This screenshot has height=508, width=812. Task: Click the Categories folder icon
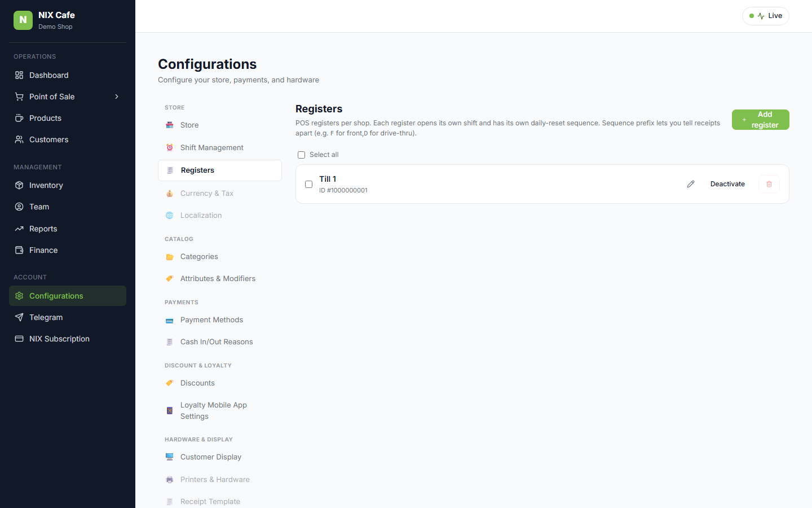tap(170, 257)
